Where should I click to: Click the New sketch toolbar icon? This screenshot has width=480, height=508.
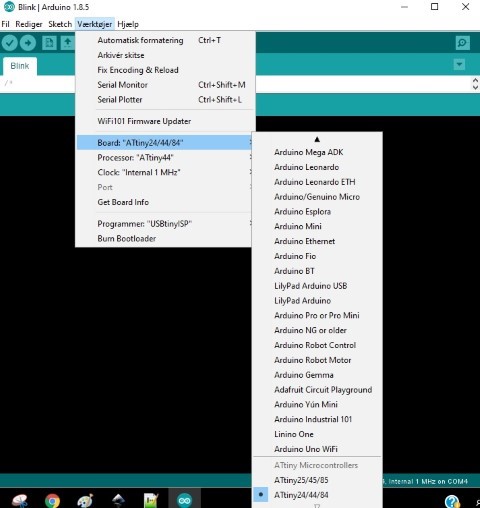(x=49, y=43)
